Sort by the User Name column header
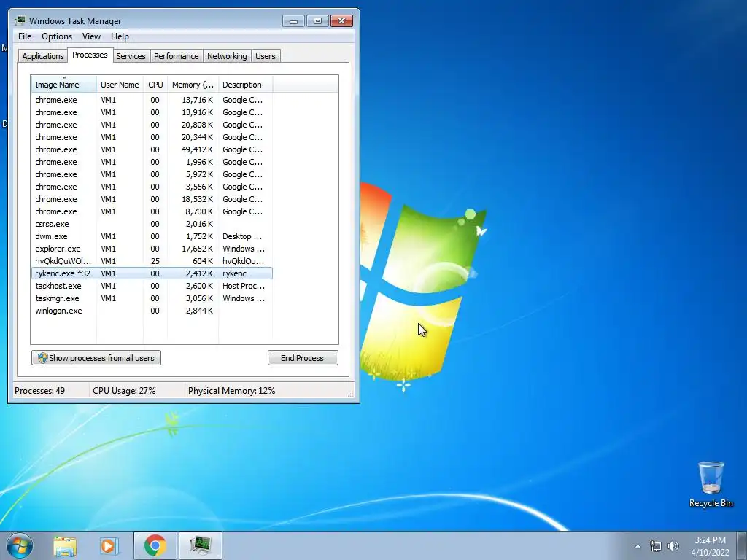Screen dimensions: 747x560 point(120,85)
